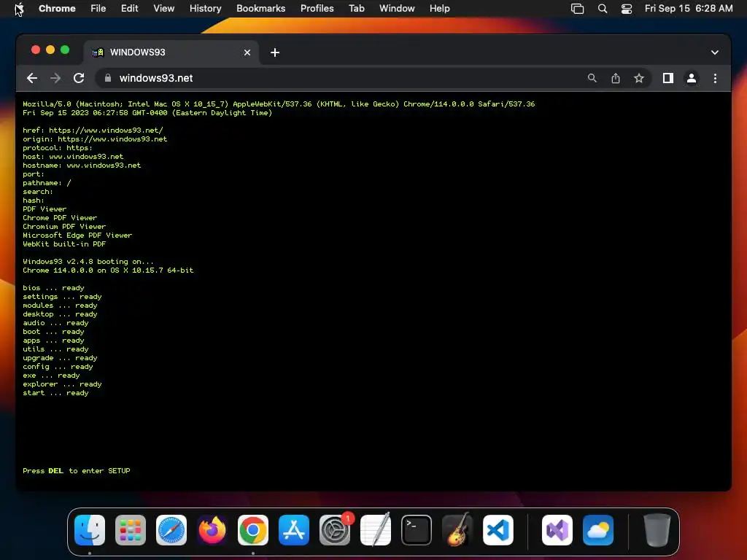Open the Tab menu
Screen dimensions: 747x560
(356, 9)
